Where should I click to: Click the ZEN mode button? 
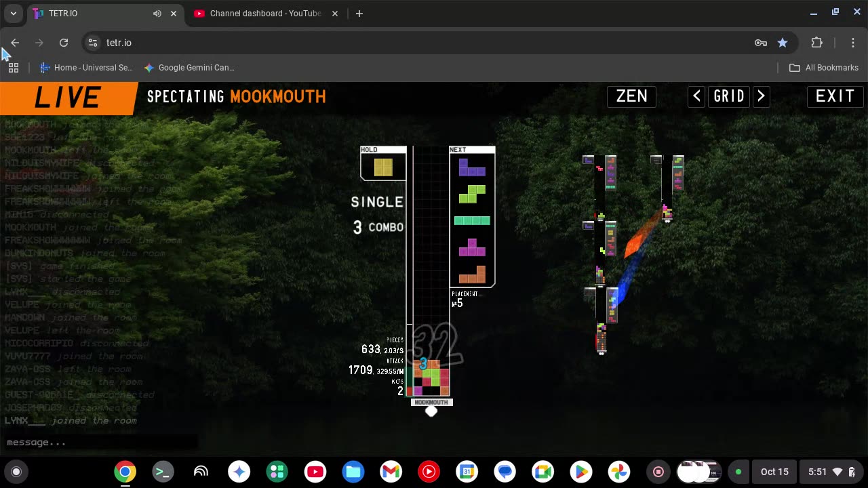(x=631, y=96)
